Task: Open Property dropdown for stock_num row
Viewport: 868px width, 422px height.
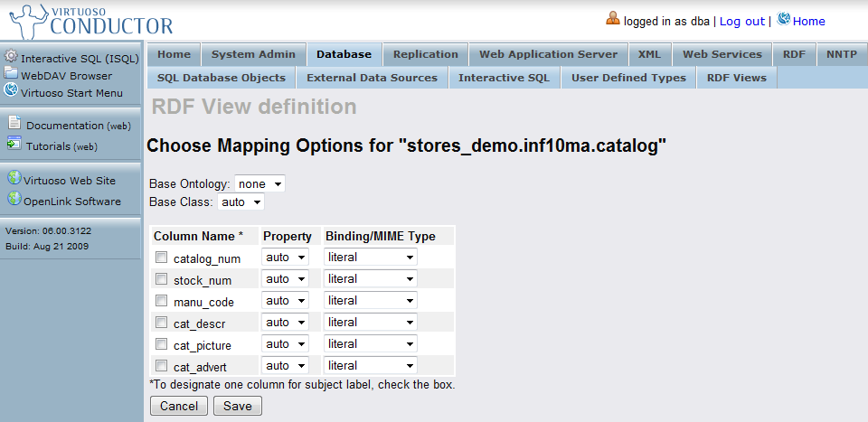Action: click(x=285, y=279)
